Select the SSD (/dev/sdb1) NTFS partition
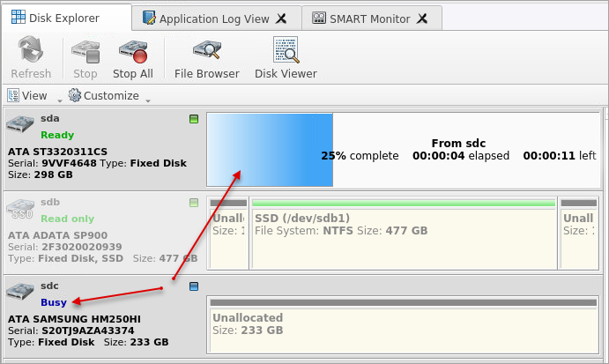The width and height of the screenshot is (609, 364). click(404, 234)
